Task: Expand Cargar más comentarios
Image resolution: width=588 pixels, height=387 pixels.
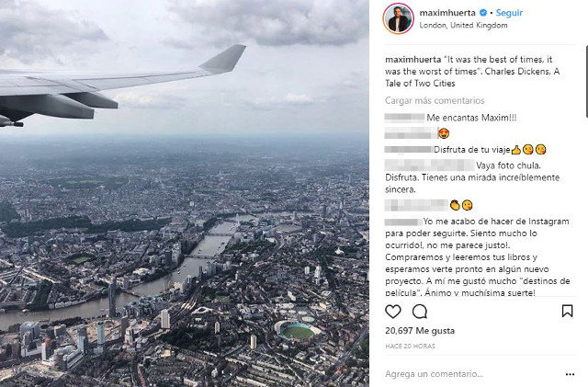Action: coord(435,101)
